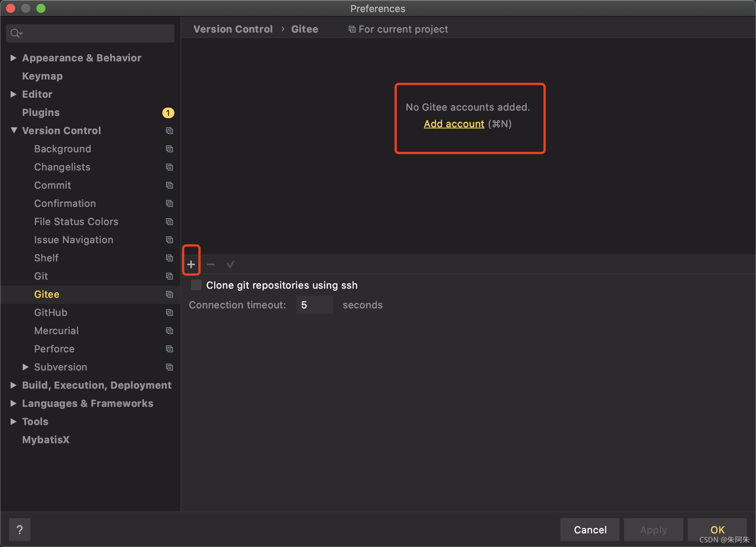Open the Keymap settings page

click(42, 76)
